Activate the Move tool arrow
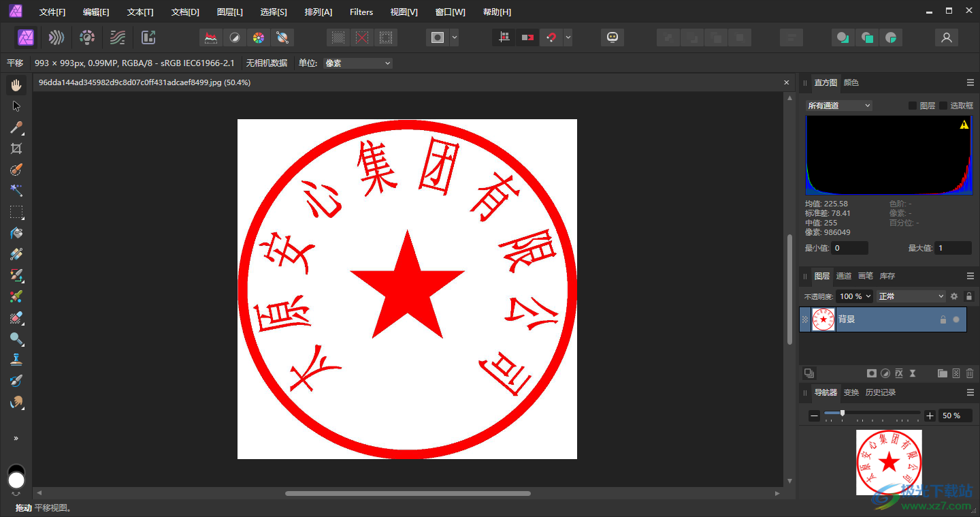This screenshot has height=517, width=980. point(16,106)
